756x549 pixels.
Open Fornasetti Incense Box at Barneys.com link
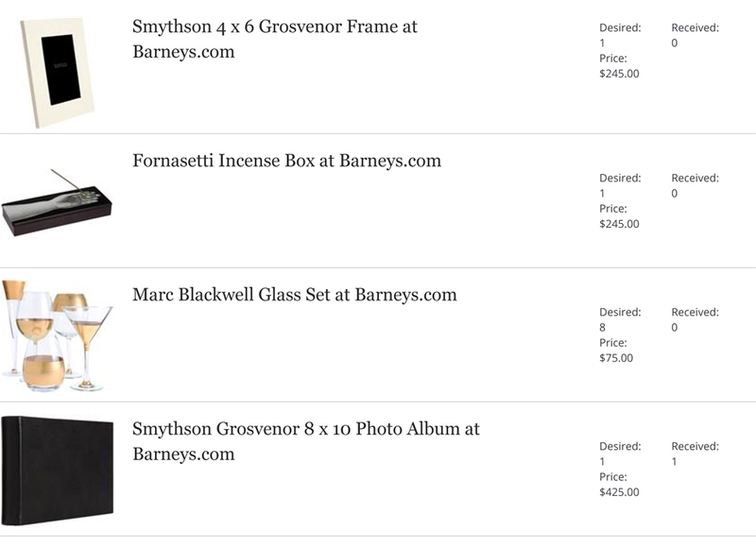(x=287, y=161)
